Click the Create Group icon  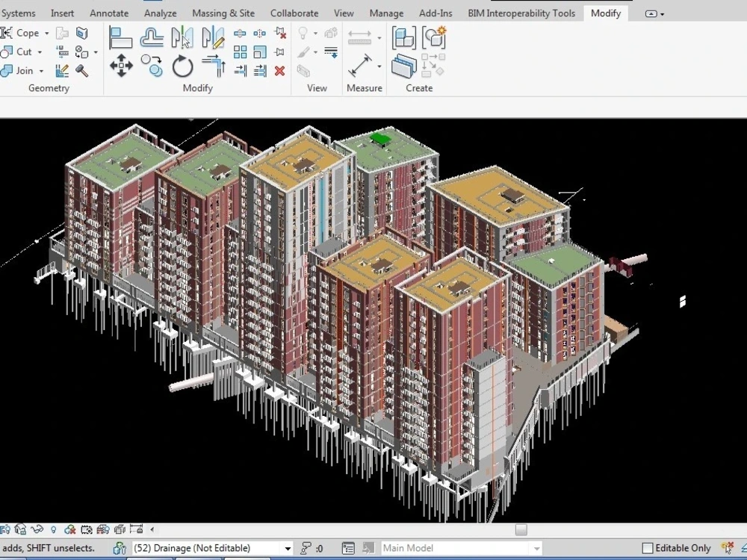click(x=434, y=37)
